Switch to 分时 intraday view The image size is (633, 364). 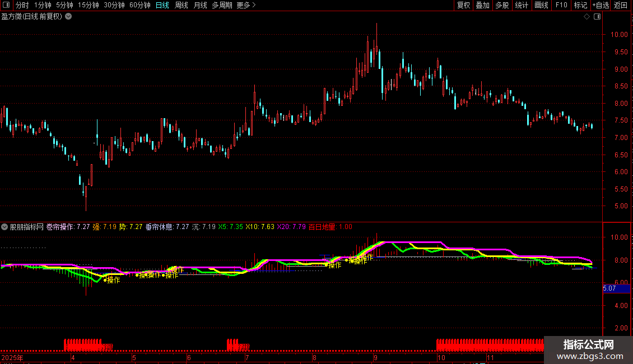(22, 5)
